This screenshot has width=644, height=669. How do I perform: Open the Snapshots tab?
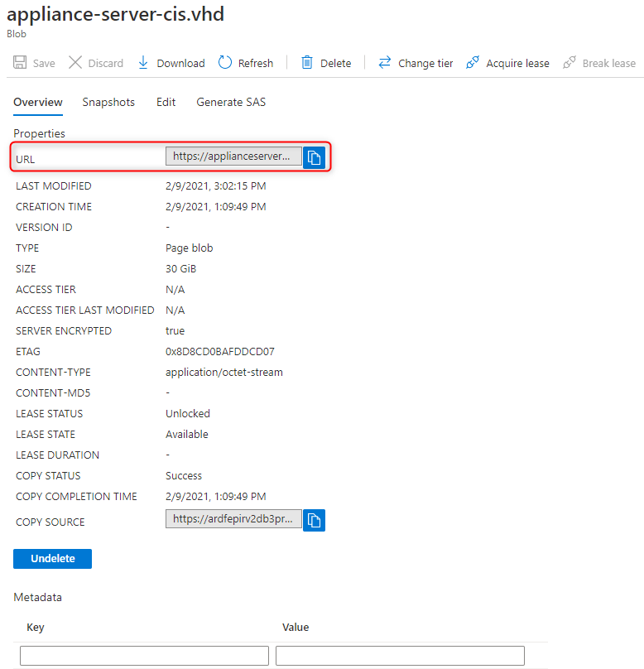108,102
